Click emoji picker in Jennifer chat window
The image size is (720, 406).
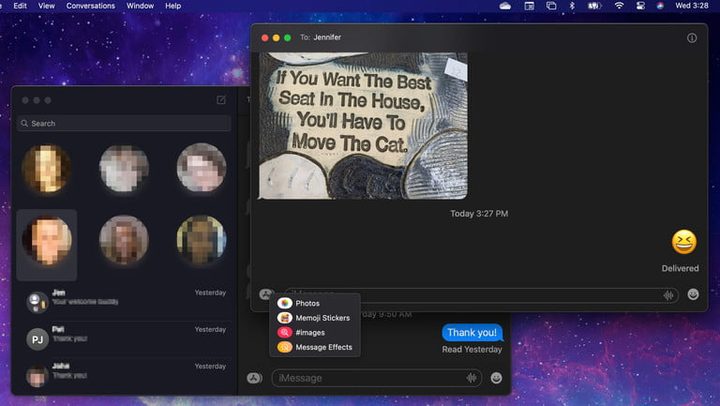692,295
